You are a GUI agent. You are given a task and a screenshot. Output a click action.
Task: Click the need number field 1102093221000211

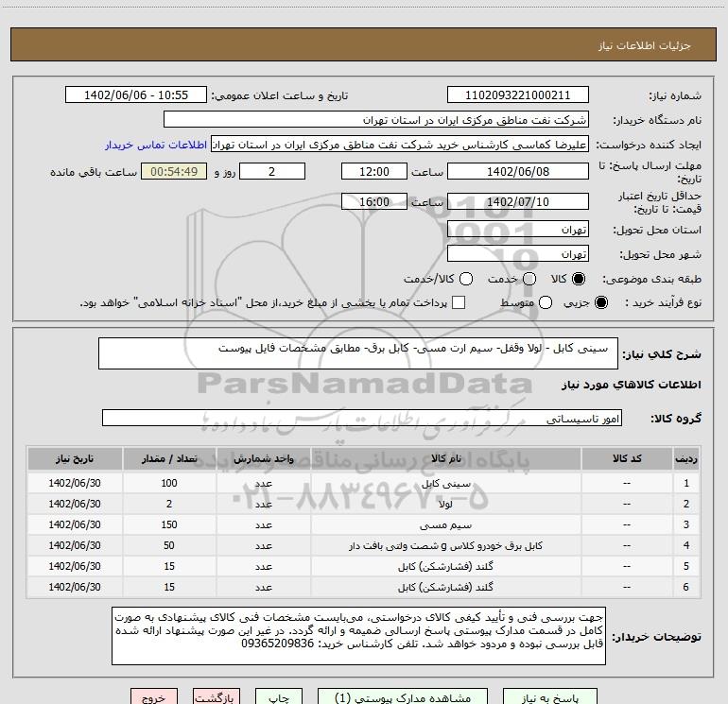[x=518, y=95]
